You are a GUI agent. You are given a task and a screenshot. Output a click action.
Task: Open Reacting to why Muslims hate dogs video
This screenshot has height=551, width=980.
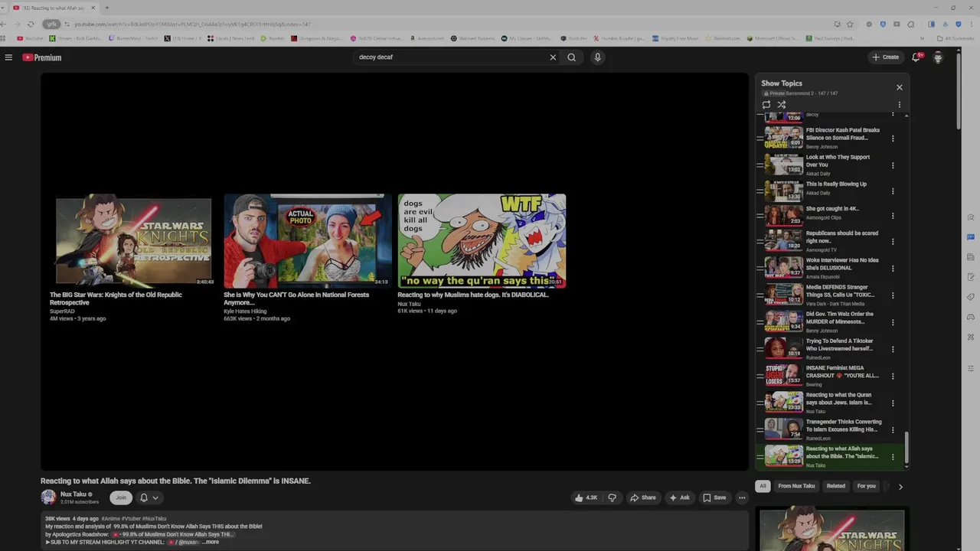[x=482, y=241]
